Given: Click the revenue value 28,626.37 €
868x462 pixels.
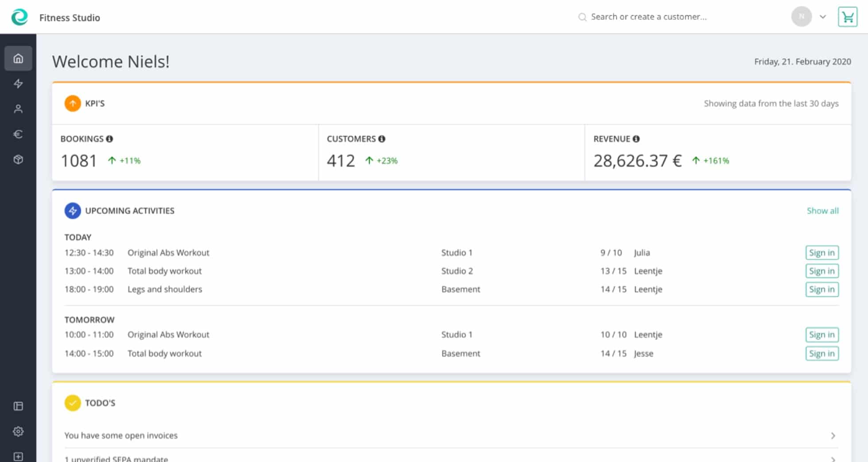Looking at the screenshot, I should tap(637, 161).
